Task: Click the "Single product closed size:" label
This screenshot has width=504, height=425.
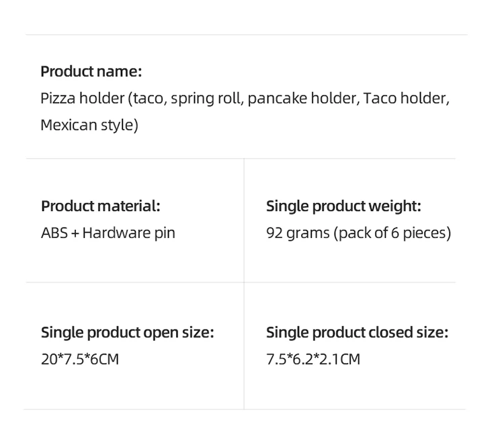Action: [357, 332]
